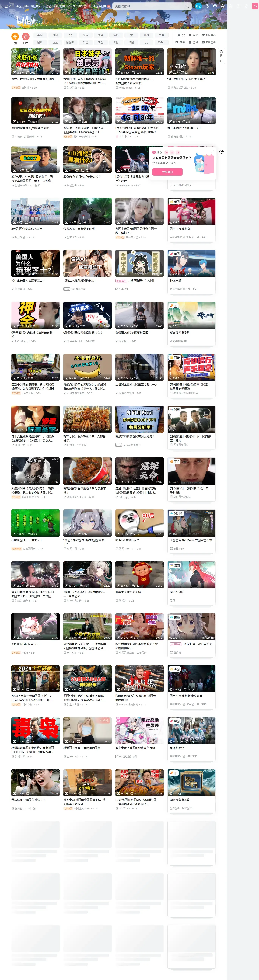Viewport: 259px width, 980px height.
Task: Open video title 我在米哈游上班的第一天
Action: pyautogui.click(x=184, y=128)
